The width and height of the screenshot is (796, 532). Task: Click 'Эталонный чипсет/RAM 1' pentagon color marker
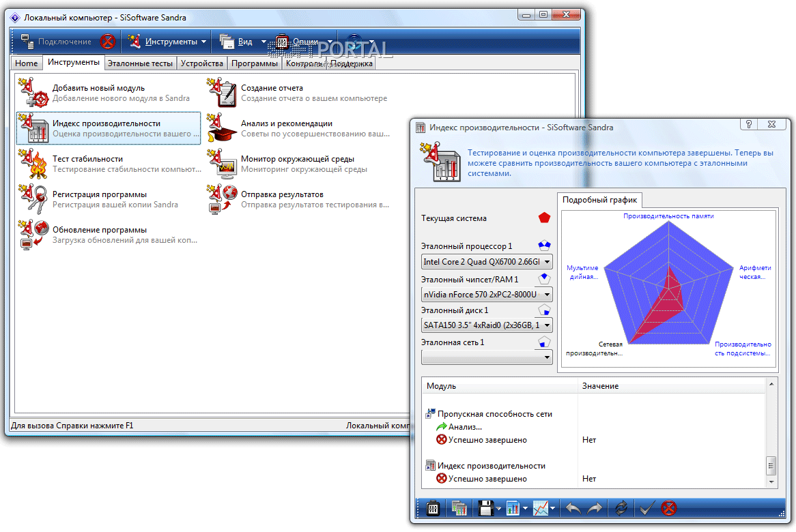pyautogui.click(x=544, y=278)
